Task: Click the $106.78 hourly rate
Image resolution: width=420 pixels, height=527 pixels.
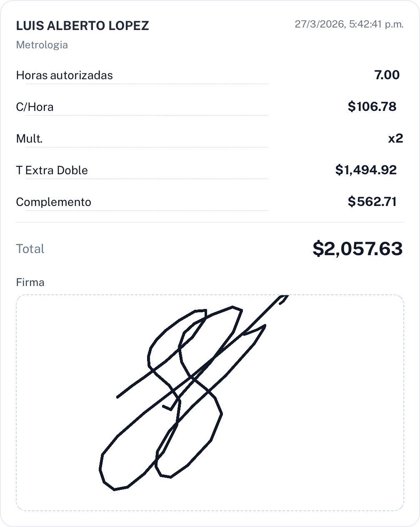Action: click(372, 107)
